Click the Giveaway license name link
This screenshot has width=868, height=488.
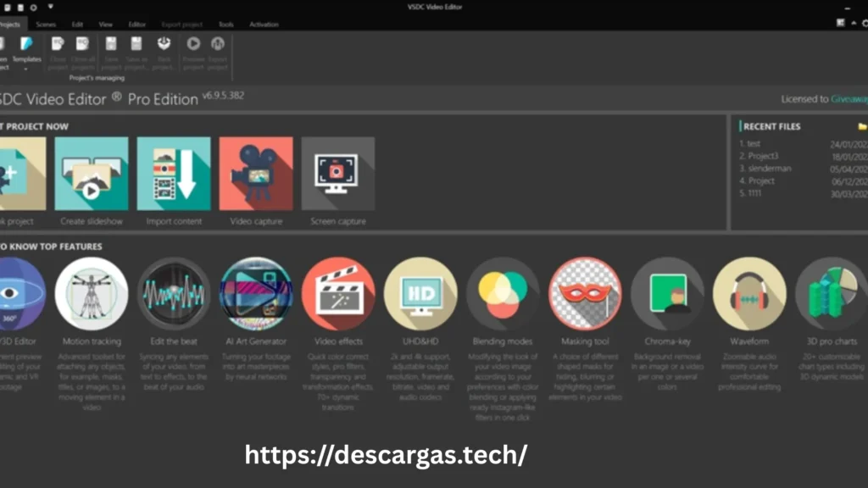point(849,99)
